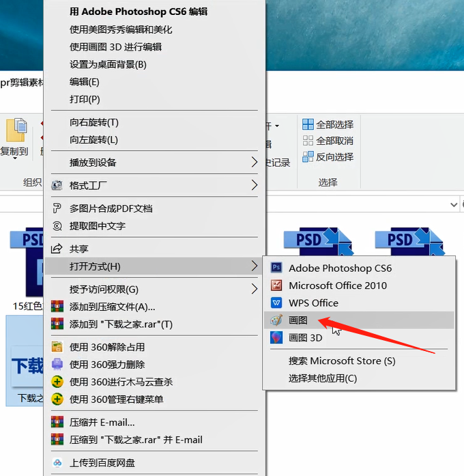Click the Baidu Netdisk icon beside 上传到百度网盘

[57, 462]
